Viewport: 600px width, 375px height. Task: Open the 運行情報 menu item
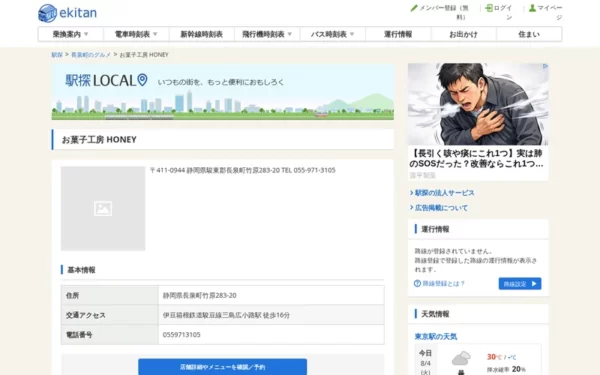pos(398,34)
